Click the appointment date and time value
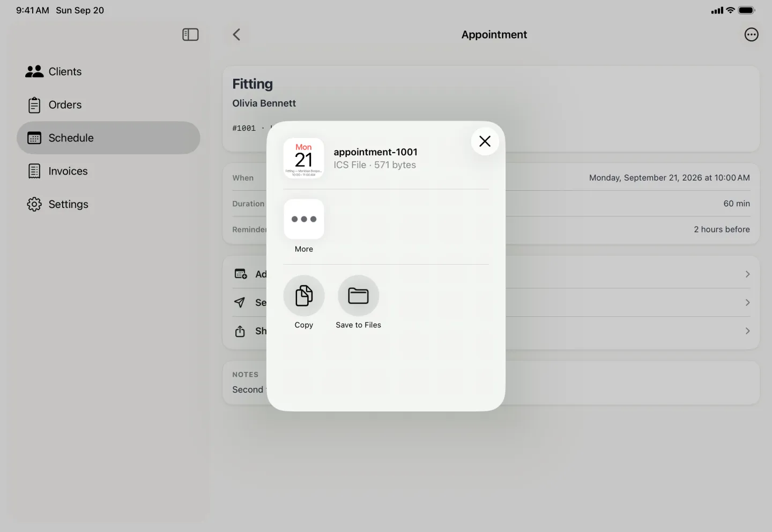This screenshot has height=532, width=772. coord(670,178)
